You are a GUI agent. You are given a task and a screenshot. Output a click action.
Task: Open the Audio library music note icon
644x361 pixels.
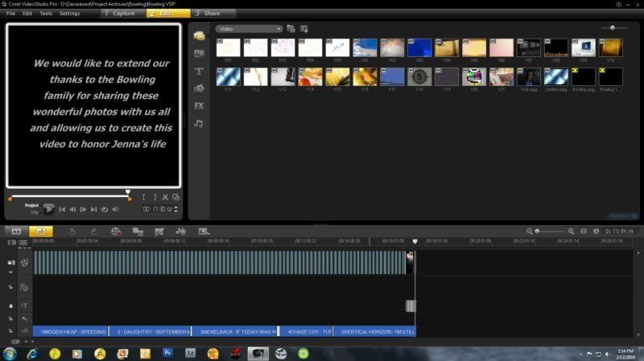(199, 123)
